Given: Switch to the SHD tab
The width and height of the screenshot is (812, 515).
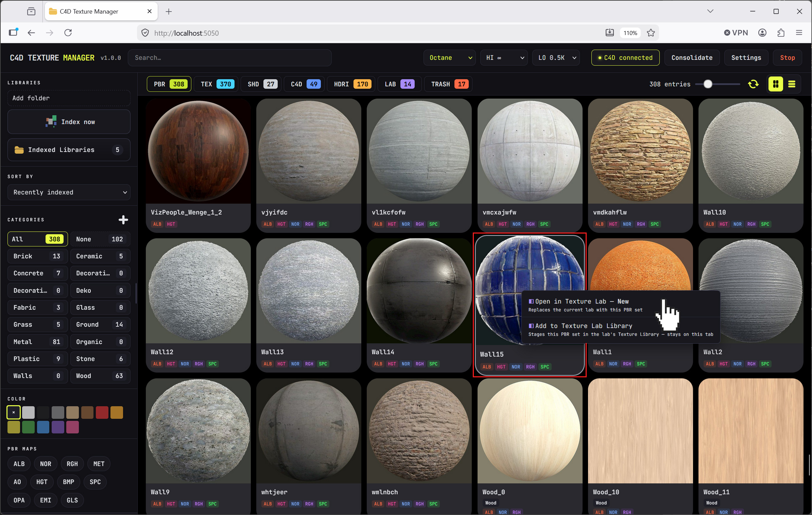Looking at the screenshot, I should (262, 84).
